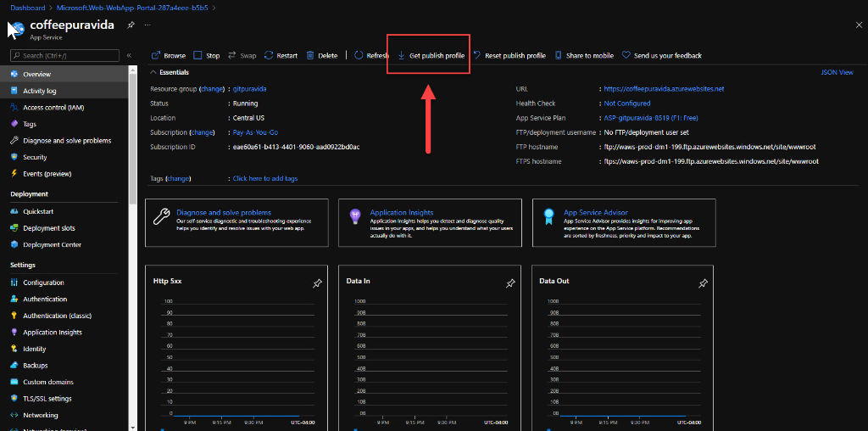Screen dimensions: 868x431
Task: Stop the app service
Action: [207, 55]
